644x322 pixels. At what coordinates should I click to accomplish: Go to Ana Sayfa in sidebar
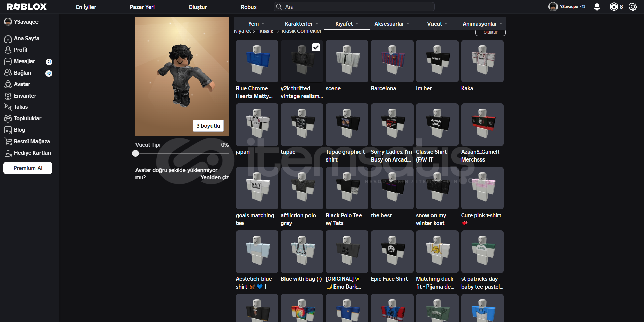click(22, 38)
